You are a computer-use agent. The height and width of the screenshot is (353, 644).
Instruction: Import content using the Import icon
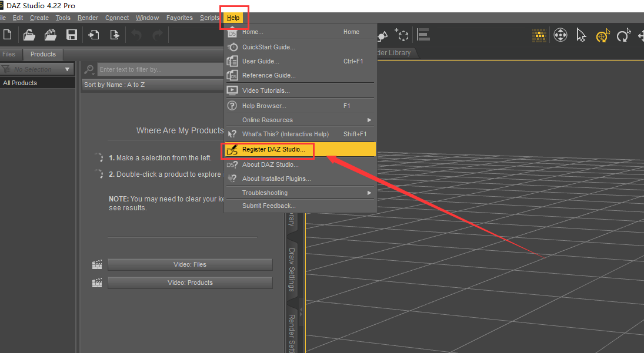[93, 34]
